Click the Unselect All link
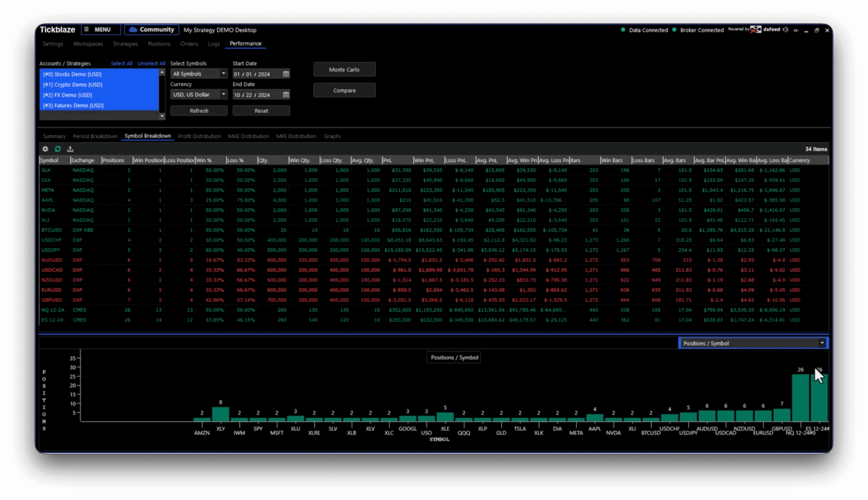Screen dimensions: 868x500 [151, 63]
